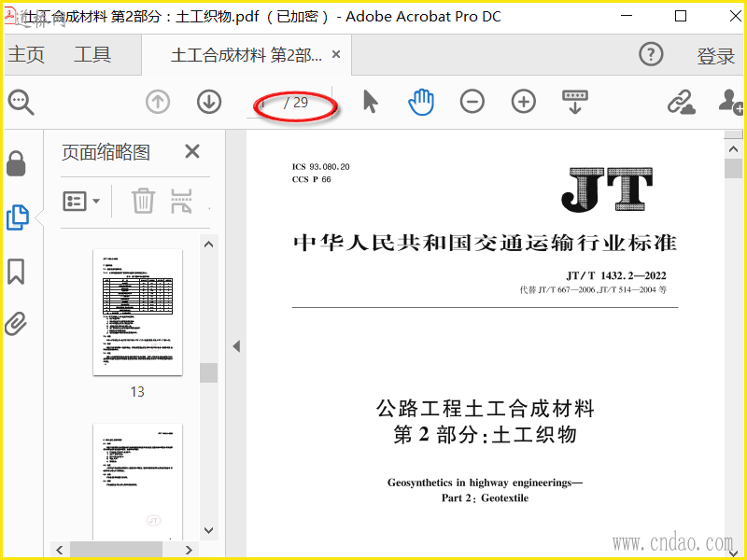Click thumbnail panel scroll left arrow
Image resolution: width=747 pixels, height=560 pixels.
tap(60, 550)
